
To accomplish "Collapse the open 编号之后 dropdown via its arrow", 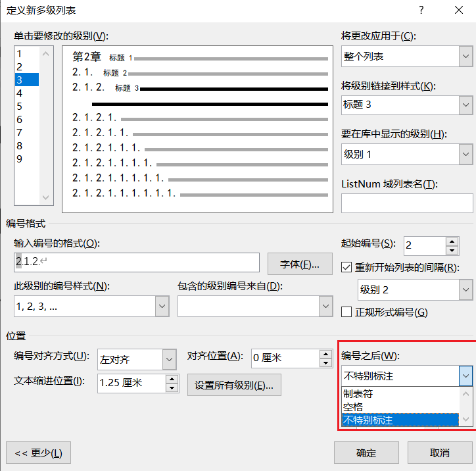I will pos(465,376).
